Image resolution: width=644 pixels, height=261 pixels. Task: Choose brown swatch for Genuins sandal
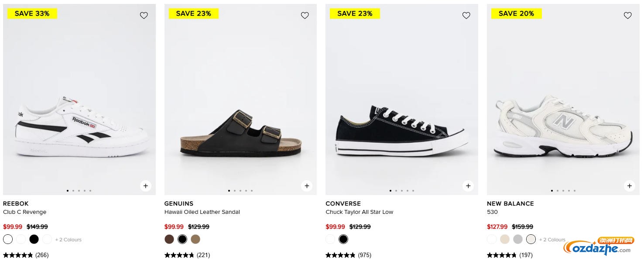point(169,239)
